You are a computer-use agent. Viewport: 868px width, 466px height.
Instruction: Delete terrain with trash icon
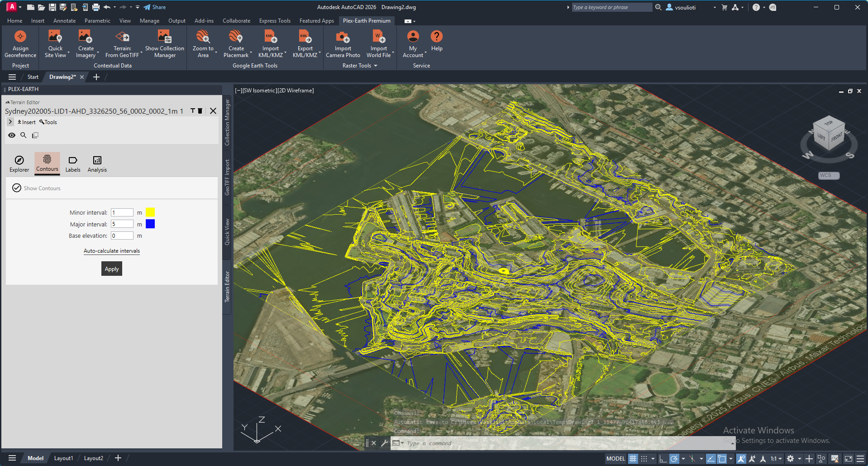[x=200, y=111]
